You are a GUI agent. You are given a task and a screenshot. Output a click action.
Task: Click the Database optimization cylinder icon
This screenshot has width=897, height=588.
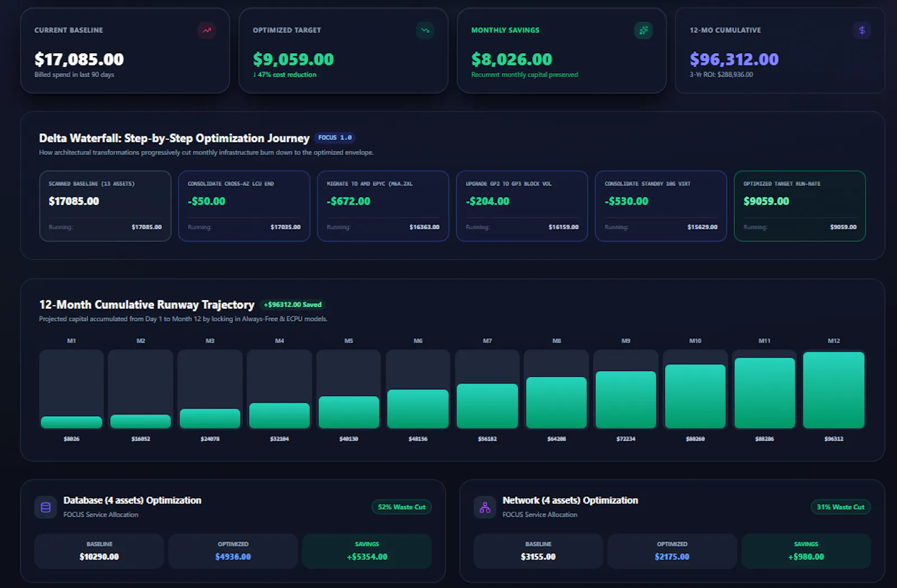click(x=45, y=507)
